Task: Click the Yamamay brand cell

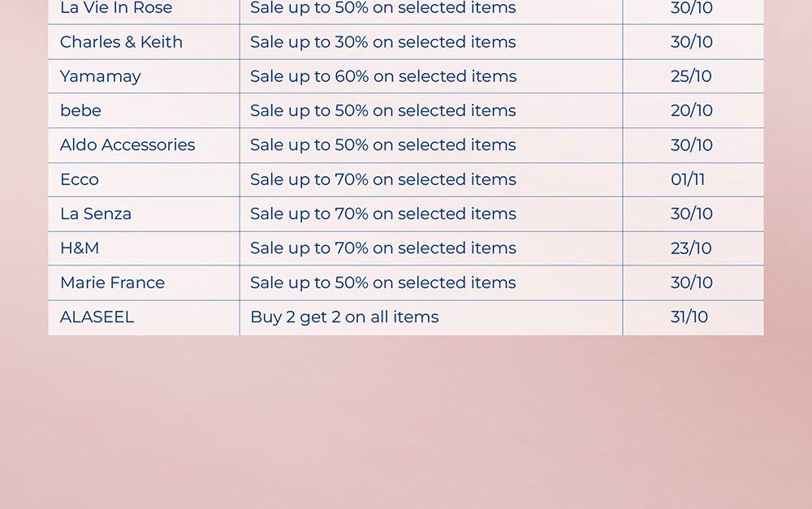Action: coord(101,76)
